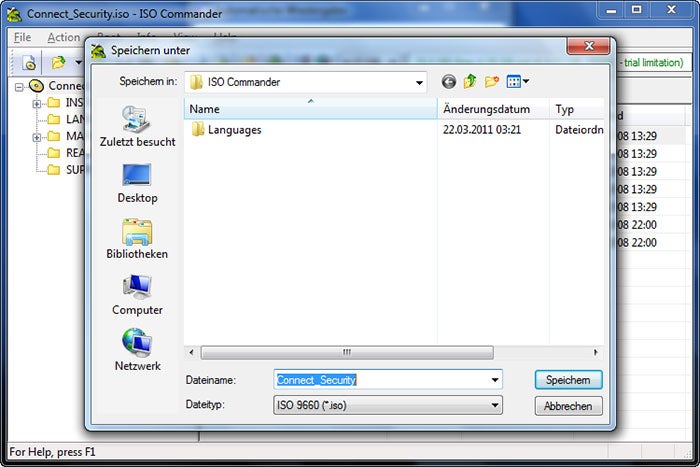700x467 pixels.
Task: Open Zuletzt besucht location
Action: [x=138, y=126]
